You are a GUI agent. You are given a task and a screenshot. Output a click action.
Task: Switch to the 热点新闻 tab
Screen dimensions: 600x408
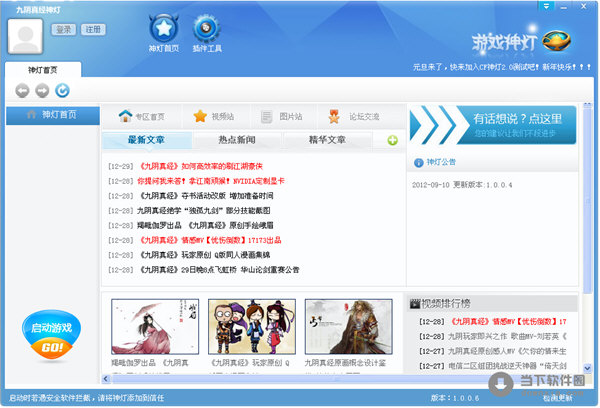[x=237, y=140]
